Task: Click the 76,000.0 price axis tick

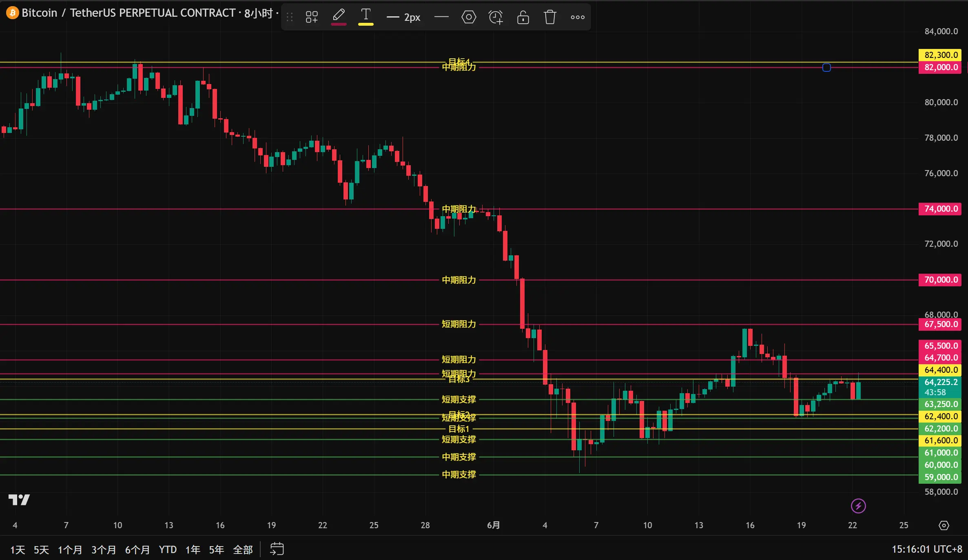Action: pyautogui.click(x=941, y=173)
